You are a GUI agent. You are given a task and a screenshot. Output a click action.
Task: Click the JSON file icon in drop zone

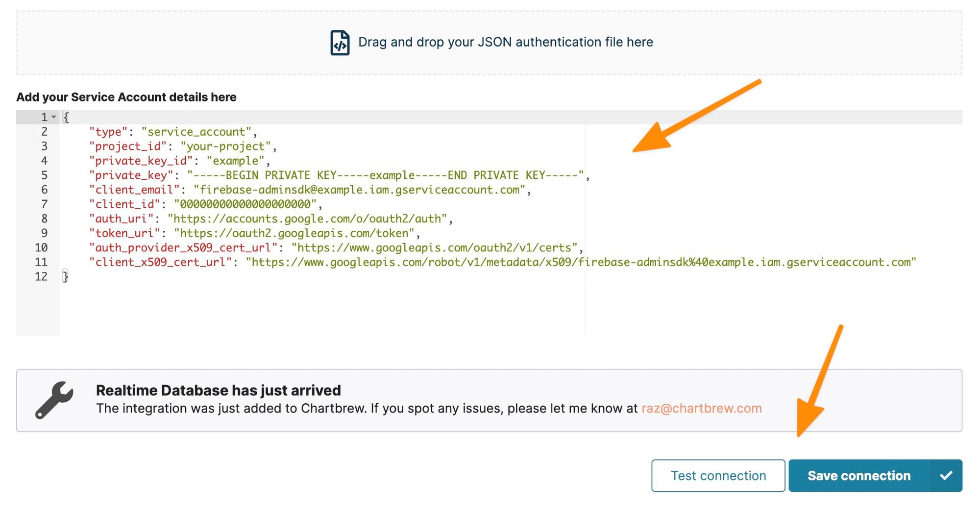[340, 43]
